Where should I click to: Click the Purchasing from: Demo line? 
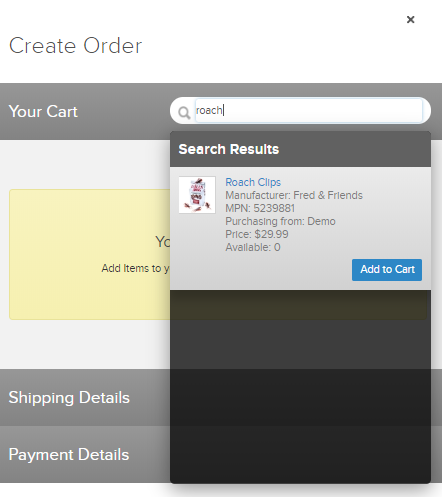tap(280, 221)
